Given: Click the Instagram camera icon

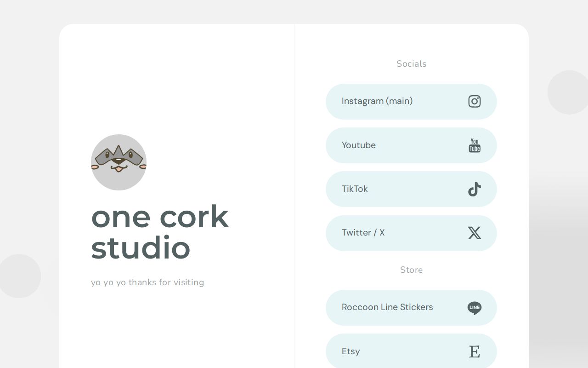Looking at the screenshot, I should 475,101.
